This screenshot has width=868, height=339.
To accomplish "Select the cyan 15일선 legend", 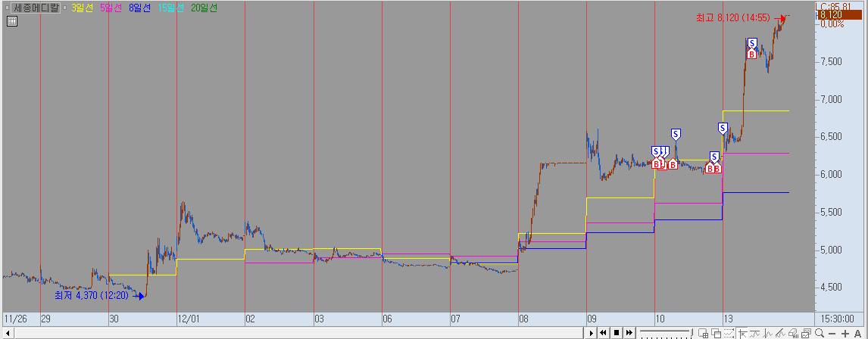I will click(x=170, y=8).
